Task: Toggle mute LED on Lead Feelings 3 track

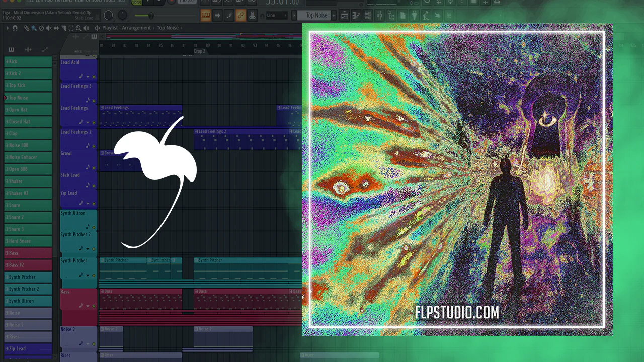Action: click(94, 101)
